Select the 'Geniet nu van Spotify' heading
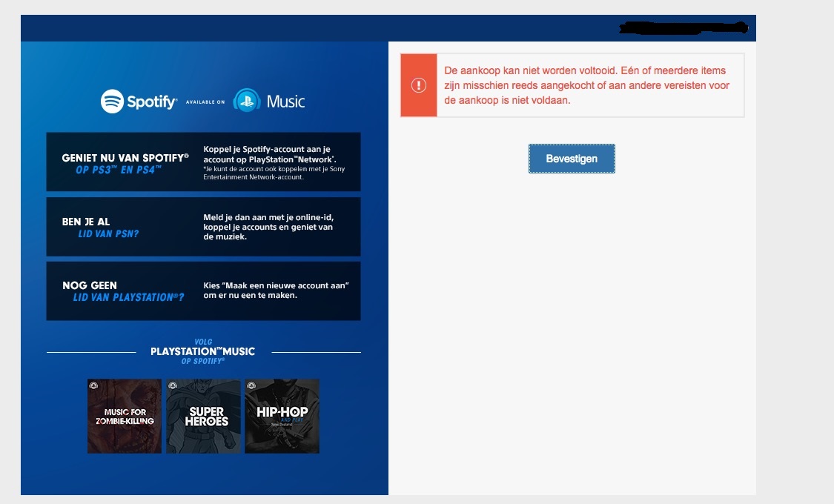The image size is (834, 504). pos(125,163)
